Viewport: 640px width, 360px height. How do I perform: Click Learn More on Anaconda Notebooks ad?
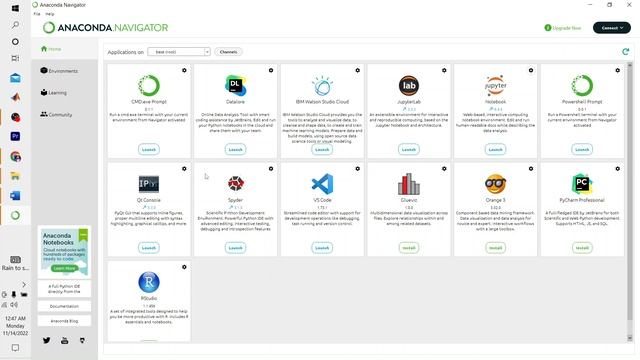[x=64, y=268]
